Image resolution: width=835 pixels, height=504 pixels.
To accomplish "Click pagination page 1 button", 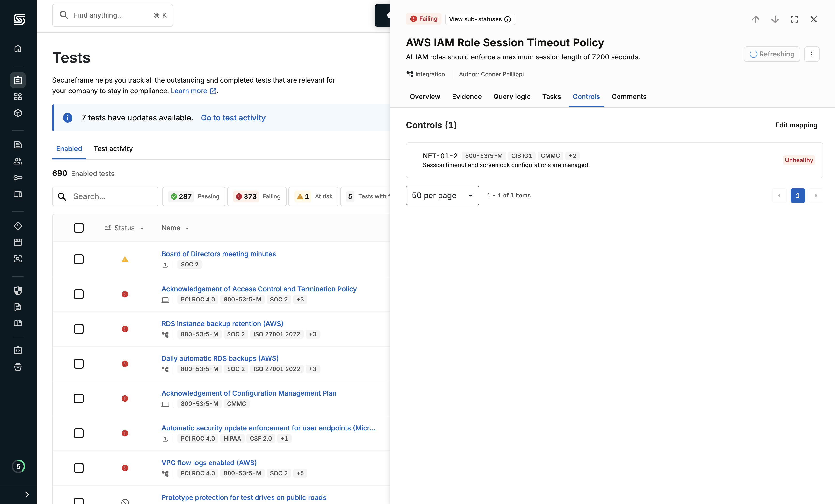I will coord(797,195).
